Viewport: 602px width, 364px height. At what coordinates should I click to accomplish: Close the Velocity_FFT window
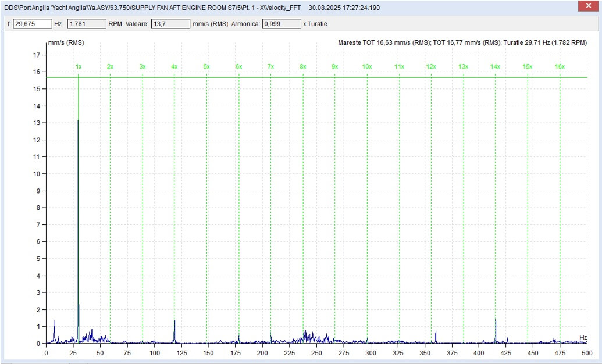coord(589,6)
